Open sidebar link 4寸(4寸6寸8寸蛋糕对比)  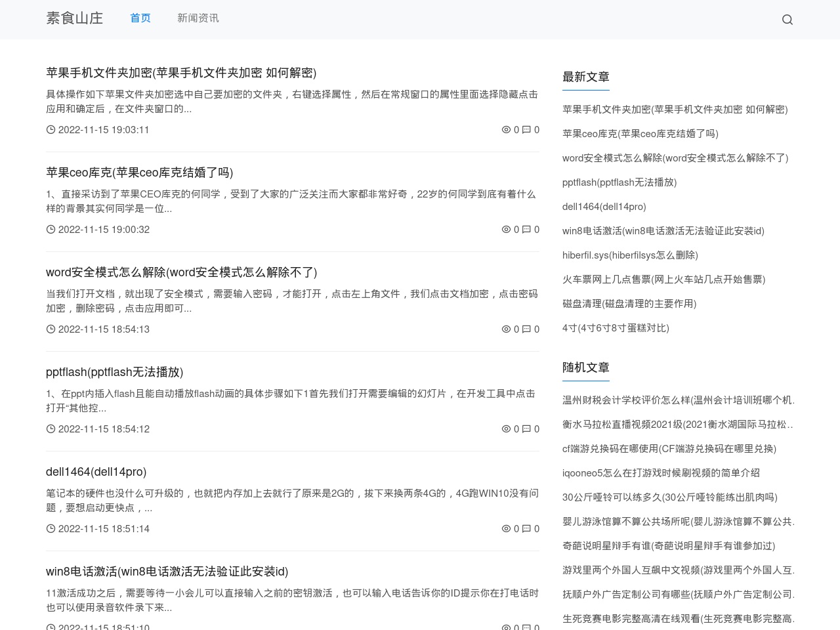pos(616,328)
